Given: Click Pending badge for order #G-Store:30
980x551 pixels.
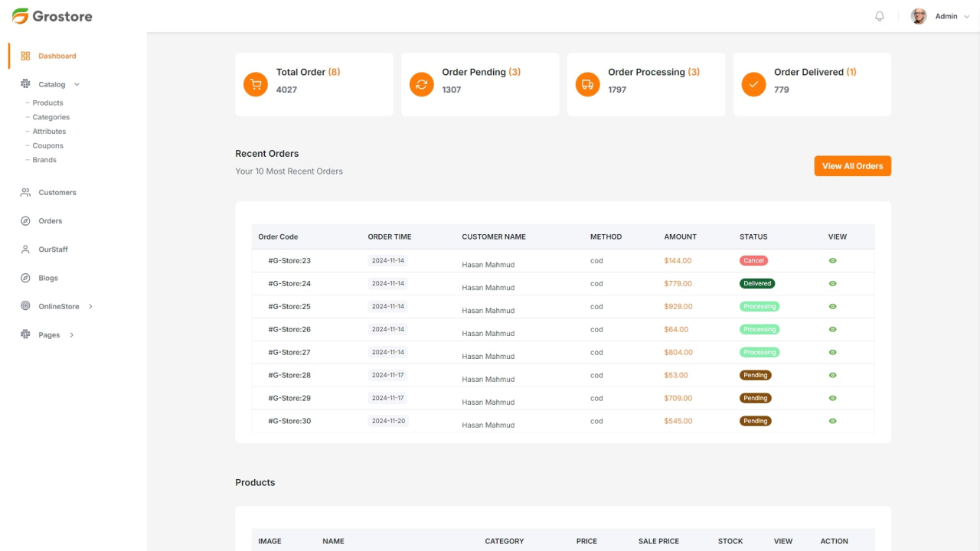Looking at the screenshot, I should tap(755, 422).
